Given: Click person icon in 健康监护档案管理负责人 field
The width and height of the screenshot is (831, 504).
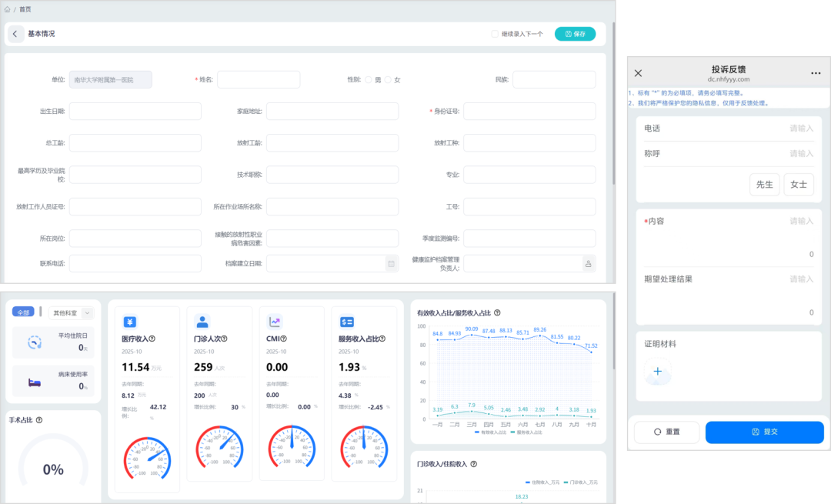Looking at the screenshot, I should coord(589,263).
